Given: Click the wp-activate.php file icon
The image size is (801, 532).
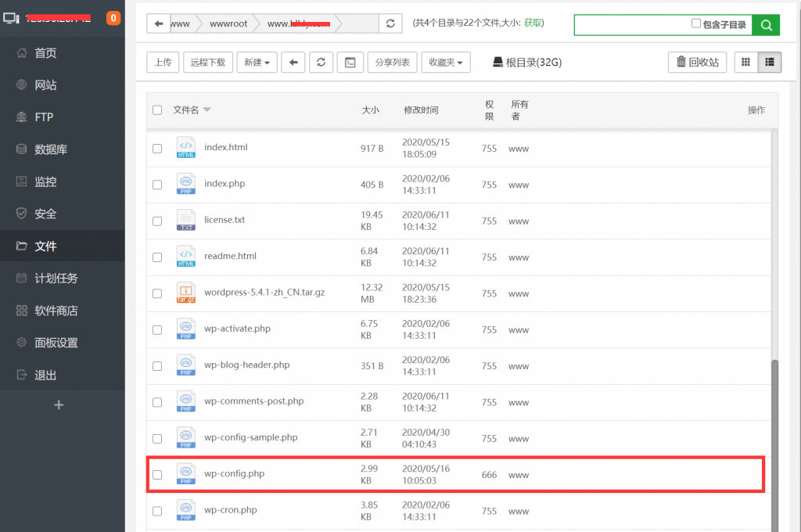Looking at the screenshot, I should (x=186, y=329).
